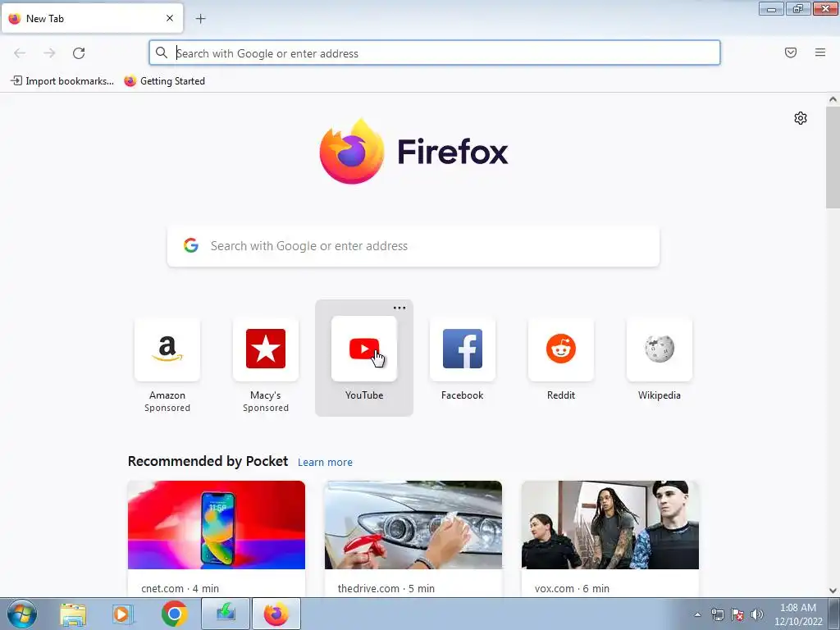Open the Windows Start menu
The height and width of the screenshot is (630, 840).
(22, 614)
